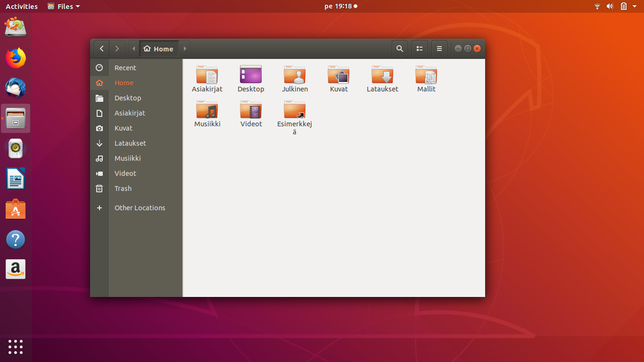This screenshot has width=644, height=362.
Task: Show applications grid in the dock
Action: 16,346
